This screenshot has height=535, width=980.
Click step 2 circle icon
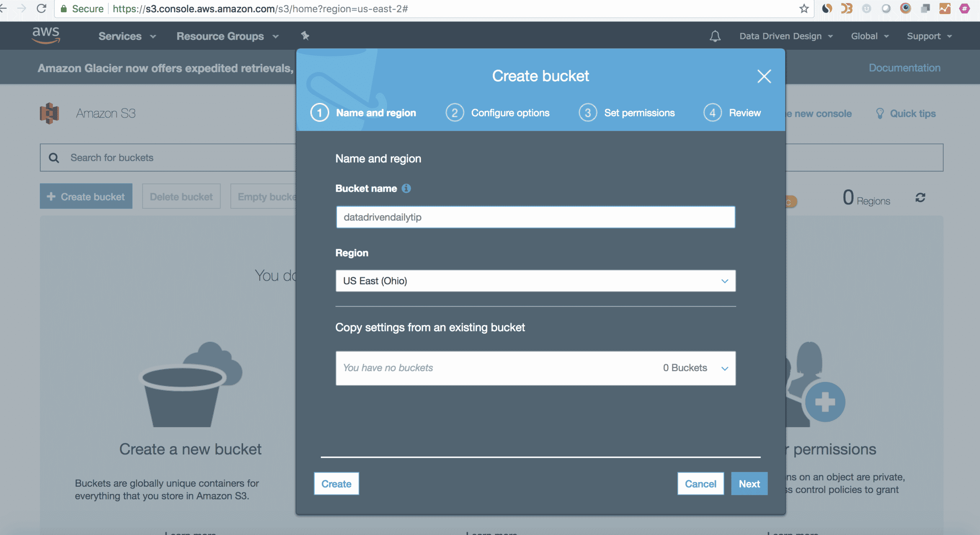pyautogui.click(x=455, y=113)
